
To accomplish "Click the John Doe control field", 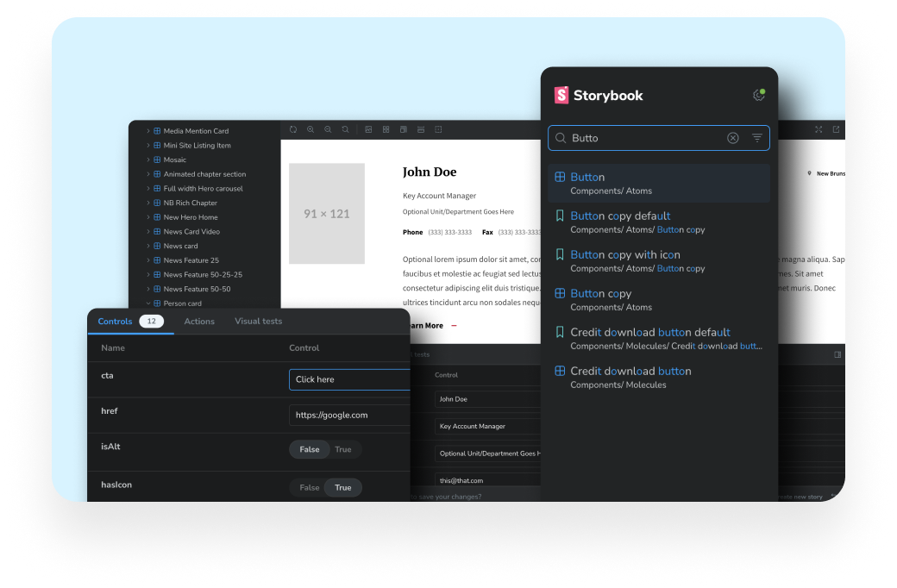I will coord(487,399).
